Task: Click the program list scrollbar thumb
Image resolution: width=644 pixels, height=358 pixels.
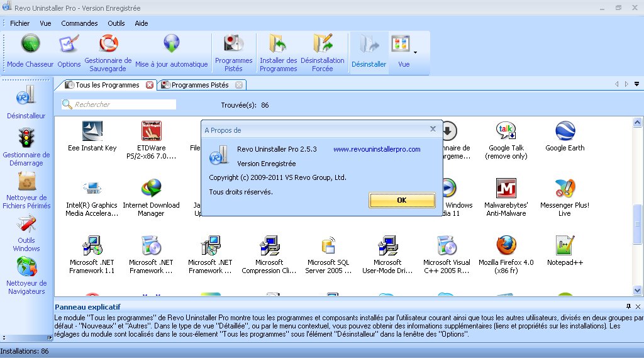Action: (x=638, y=224)
